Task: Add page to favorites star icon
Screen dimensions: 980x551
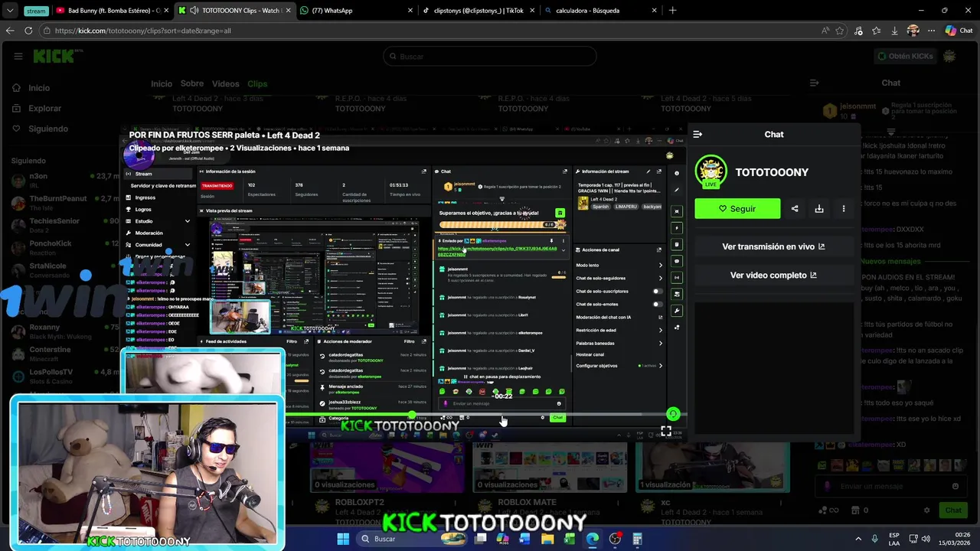Action: click(x=840, y=31)
